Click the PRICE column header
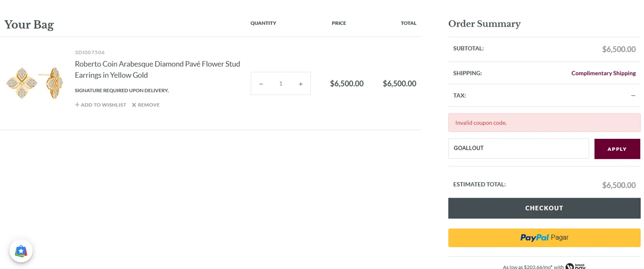The image size is (644, 269). [x=339, y=23]
